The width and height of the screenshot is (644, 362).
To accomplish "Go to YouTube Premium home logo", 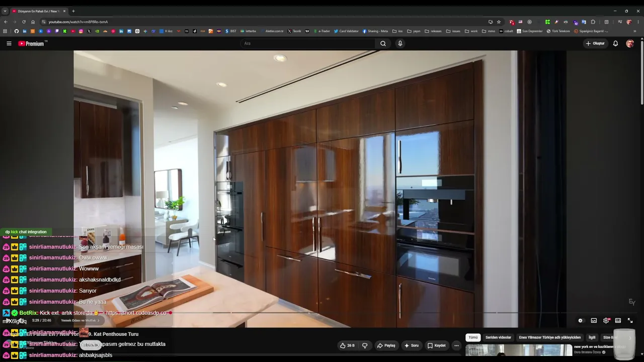I will 32,44.
